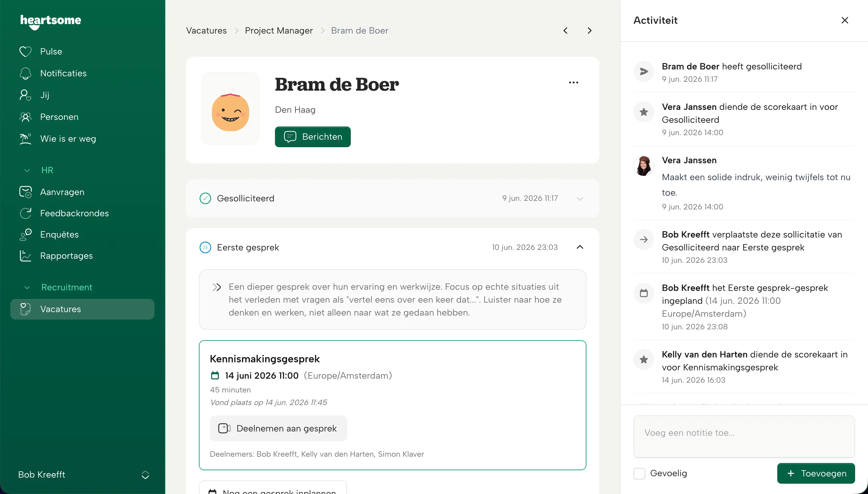Click the '45 minuten' duration text

pyautogui.click(x=230, y=390)
